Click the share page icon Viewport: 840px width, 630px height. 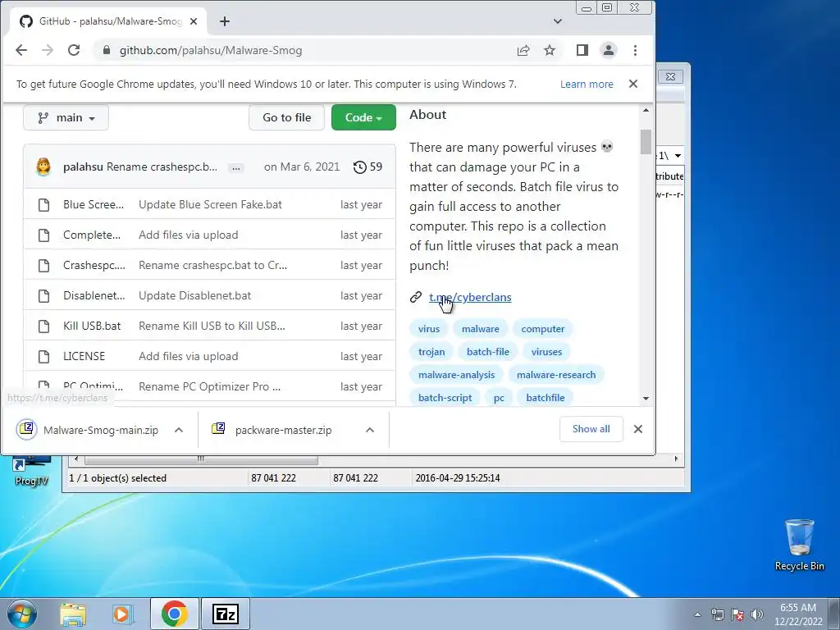click(x=523, y=50)
